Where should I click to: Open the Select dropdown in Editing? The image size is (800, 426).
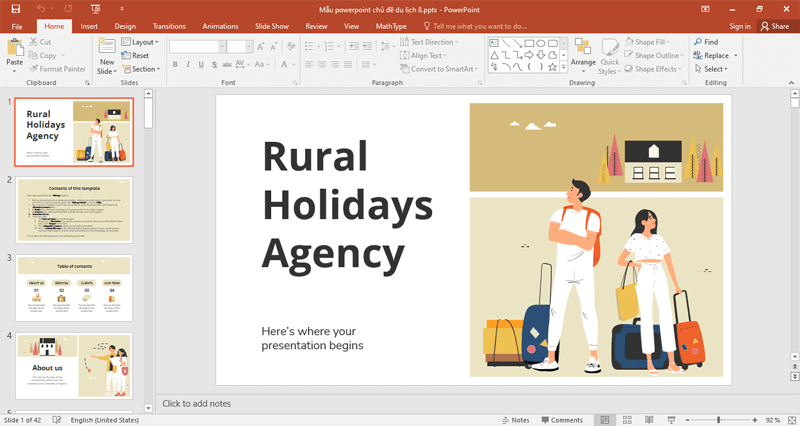pos(711,69)
